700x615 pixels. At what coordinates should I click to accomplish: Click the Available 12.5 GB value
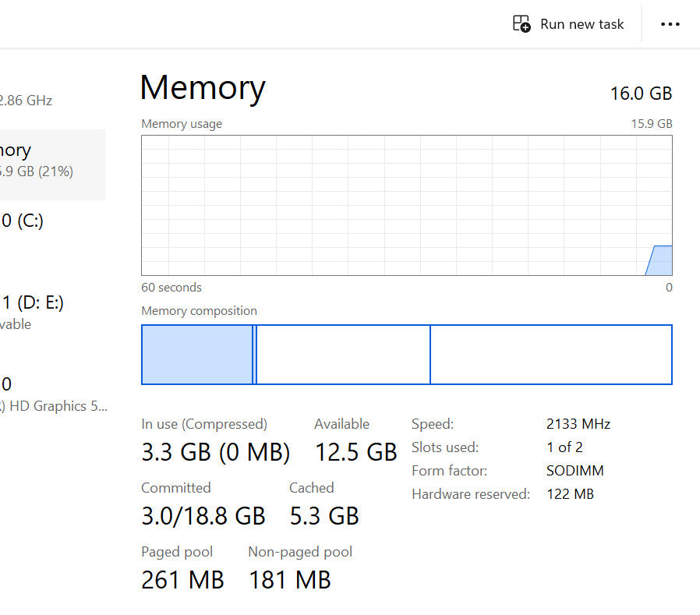355,452
